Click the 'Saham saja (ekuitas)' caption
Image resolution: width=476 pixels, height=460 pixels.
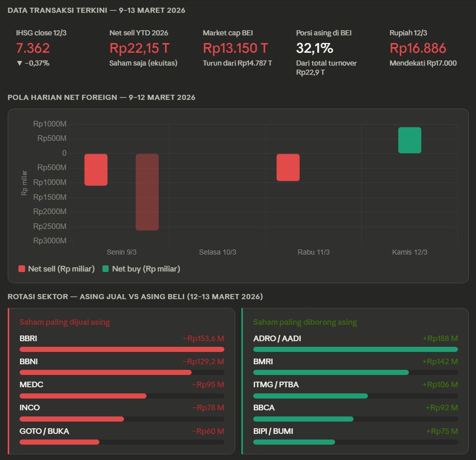click(143, 63)
